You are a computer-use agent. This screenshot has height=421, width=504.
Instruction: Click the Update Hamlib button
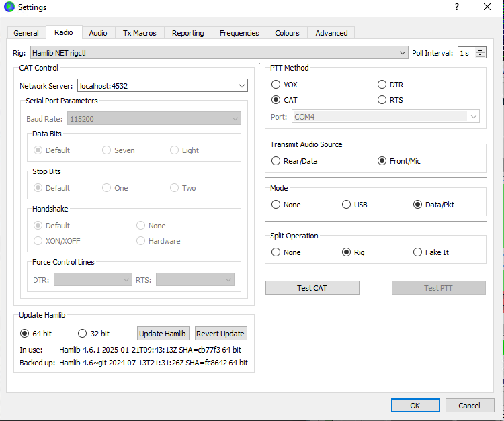point(162,334)
